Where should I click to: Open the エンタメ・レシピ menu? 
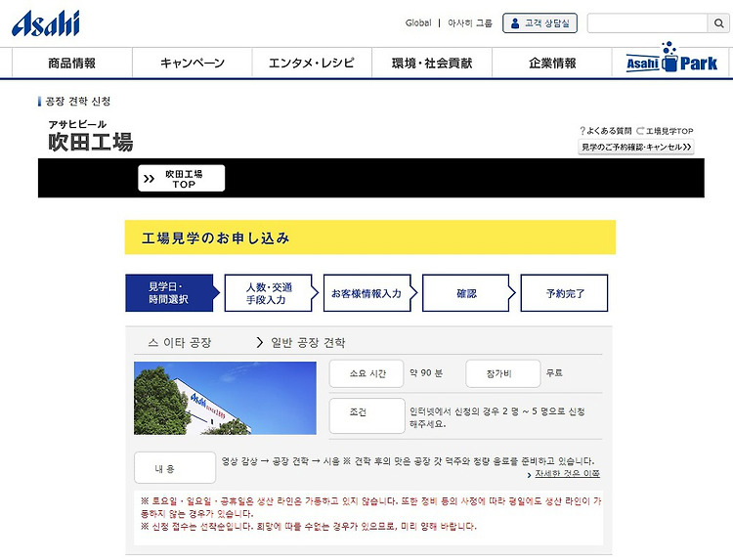coord(312,63)
